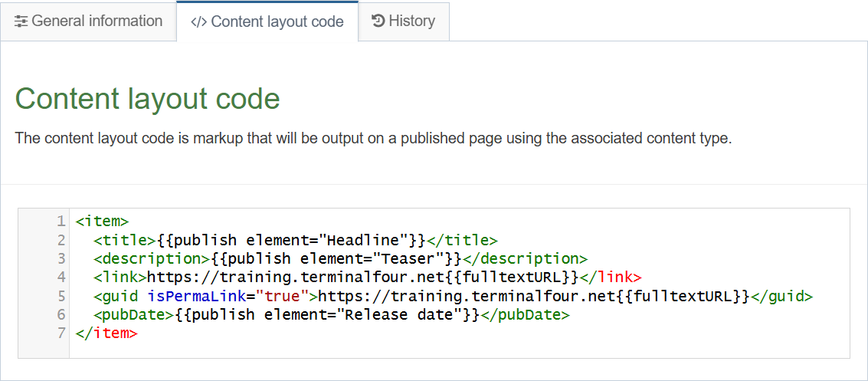Select the Content layout code tab
Image resolution: width=868 pixels, height=381 pixels.
(267, 21)
